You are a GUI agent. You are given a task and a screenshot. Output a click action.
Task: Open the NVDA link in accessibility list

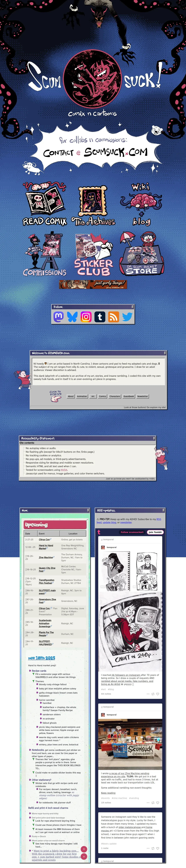coord(64,470)
